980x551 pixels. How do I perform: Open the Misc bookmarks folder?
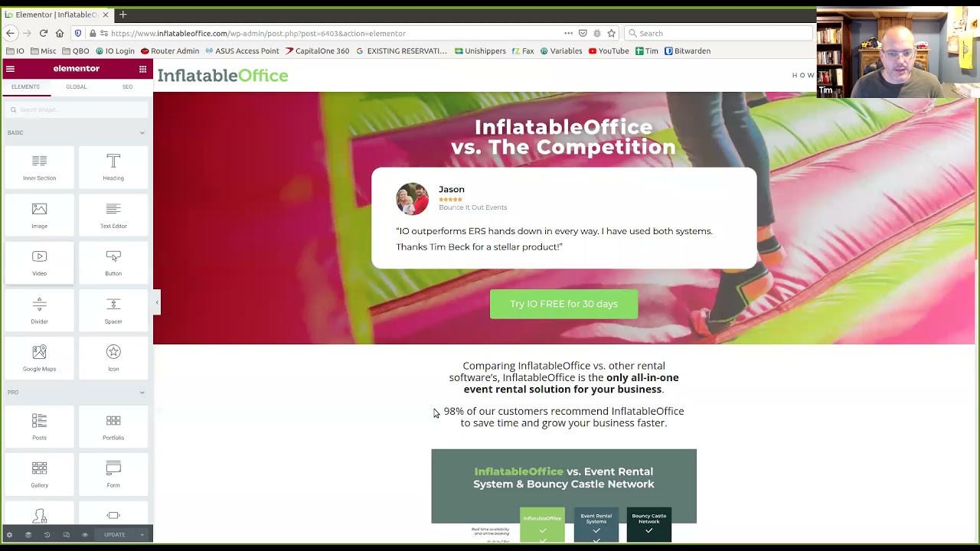(x=42, y=51)
